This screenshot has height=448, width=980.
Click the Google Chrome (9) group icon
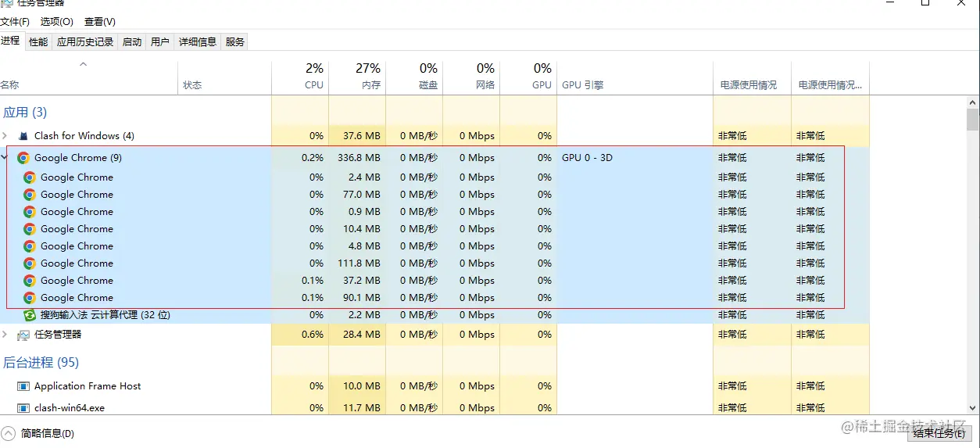23,158
